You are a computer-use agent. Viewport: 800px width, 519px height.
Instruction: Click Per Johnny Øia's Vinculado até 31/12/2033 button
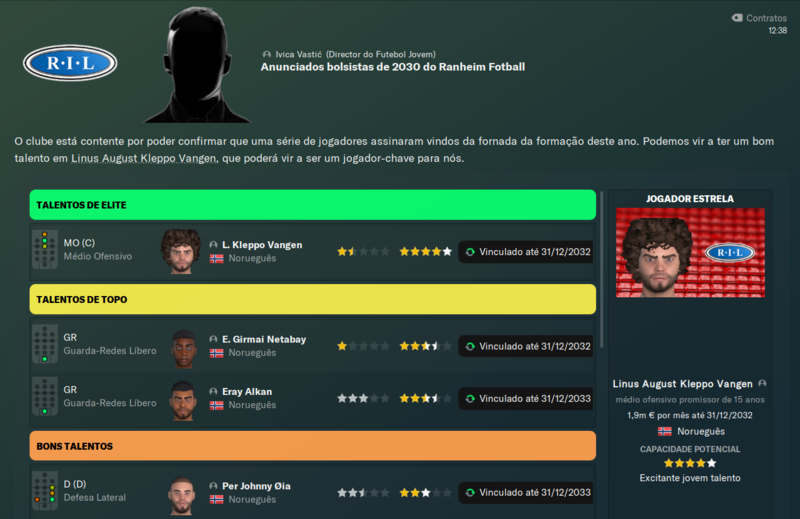tap(526, 492)
